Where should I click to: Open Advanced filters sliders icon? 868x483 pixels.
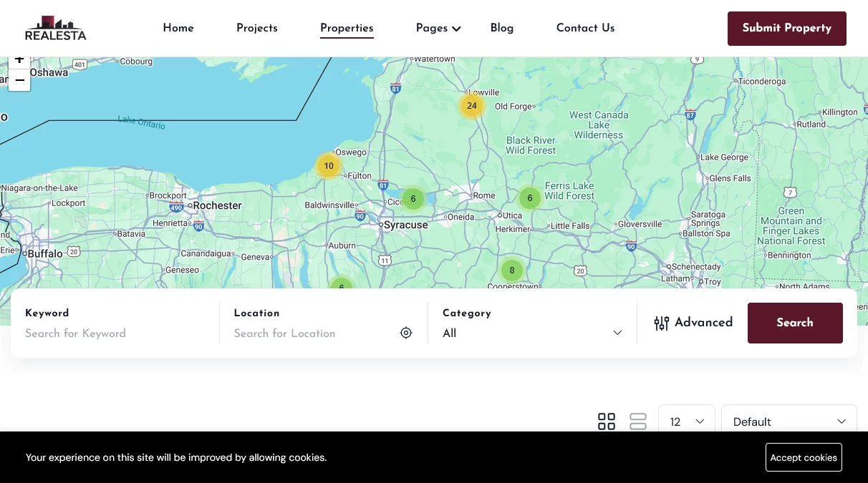[661, 323]
